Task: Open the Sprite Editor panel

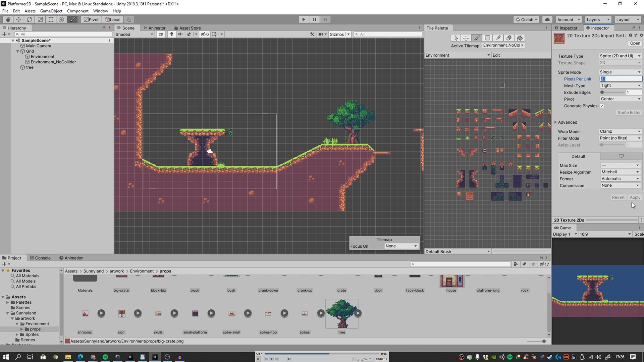Action: click(628, 113)
